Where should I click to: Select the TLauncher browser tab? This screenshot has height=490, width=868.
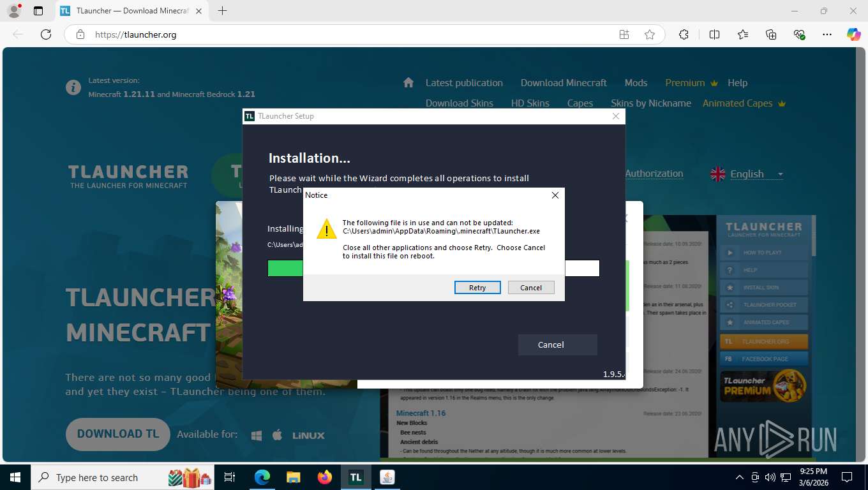point(132,11)
